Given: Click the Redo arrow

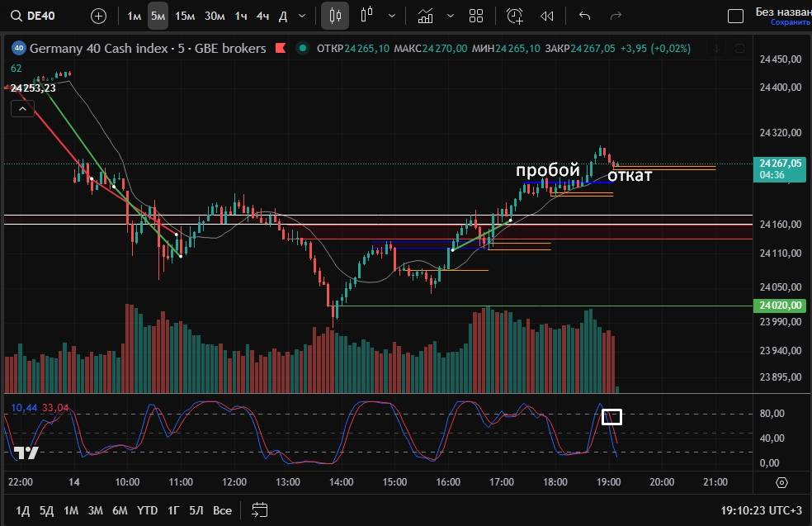Looking at the screenshot, I should coord(615,16).
